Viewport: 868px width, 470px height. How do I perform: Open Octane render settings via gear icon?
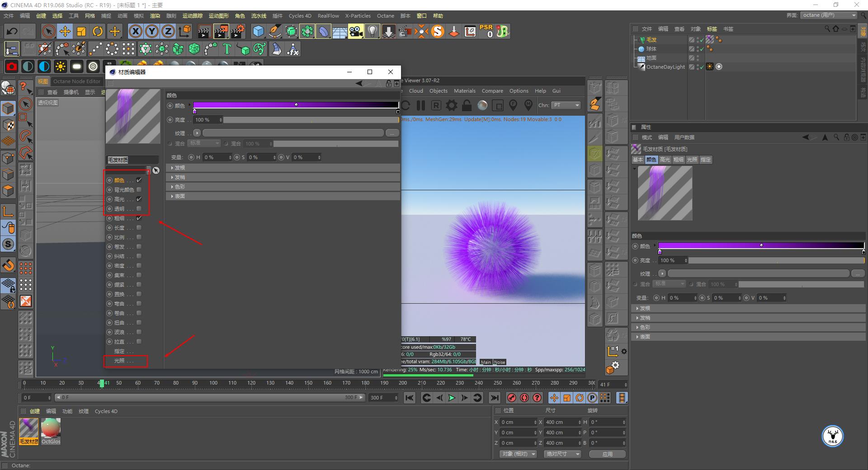point(451,105)
